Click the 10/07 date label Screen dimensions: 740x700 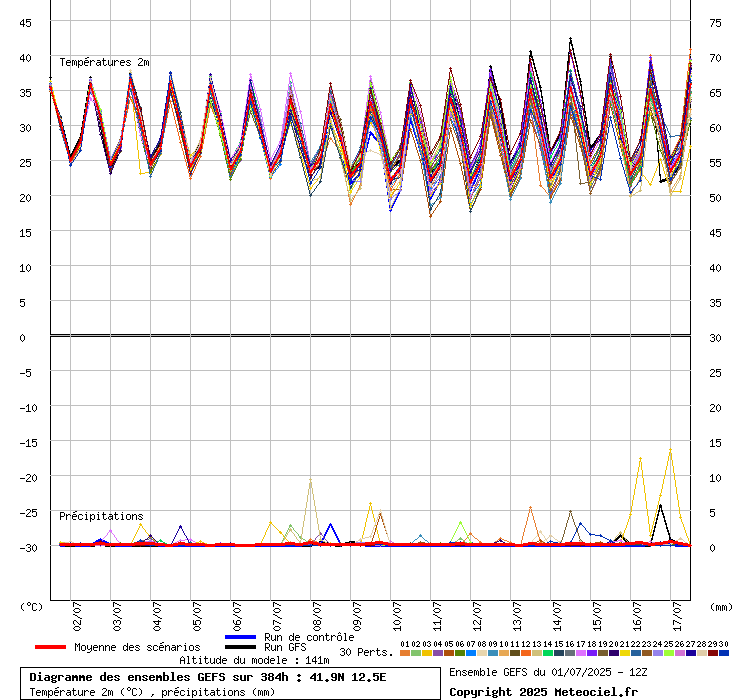point(397,616)
